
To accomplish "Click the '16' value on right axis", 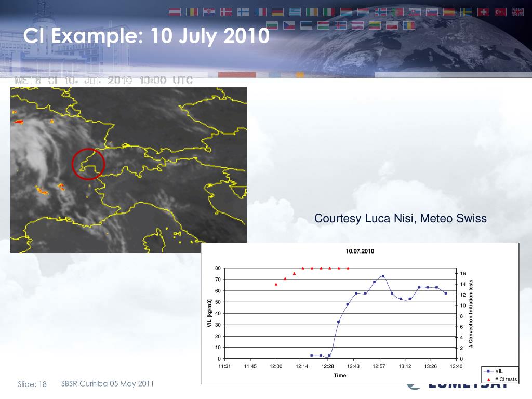I will [463, 273].
